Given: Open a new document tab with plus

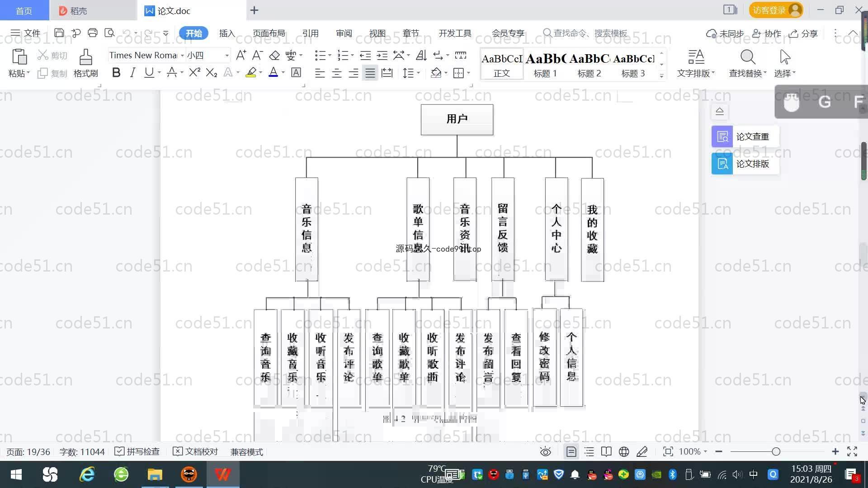Looking at the screenshot, I should coord(254,10).
